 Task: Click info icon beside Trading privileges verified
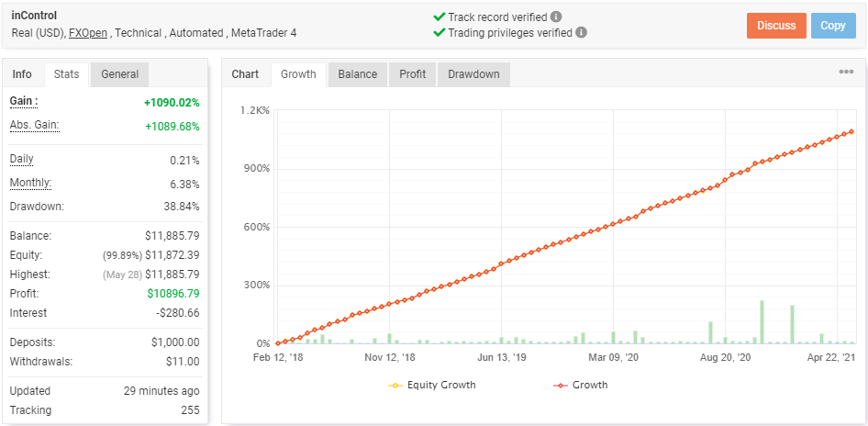click(581, 33)
